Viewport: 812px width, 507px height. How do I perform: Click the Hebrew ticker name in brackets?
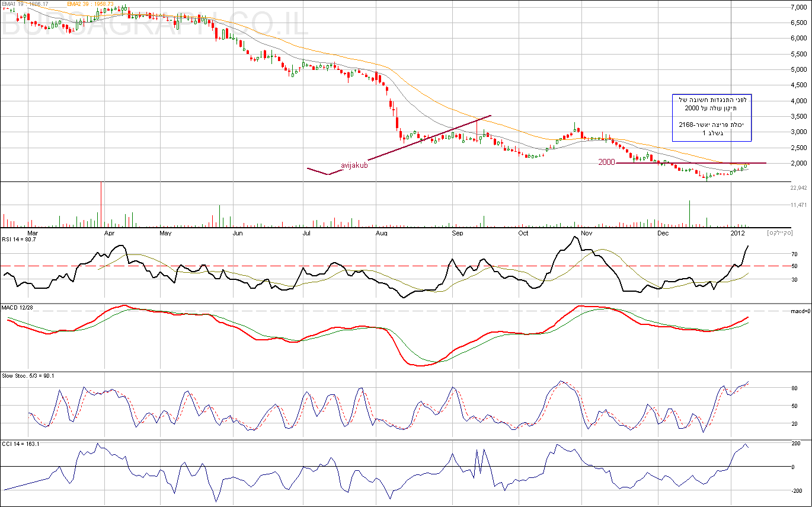click(x=781, y=234)
